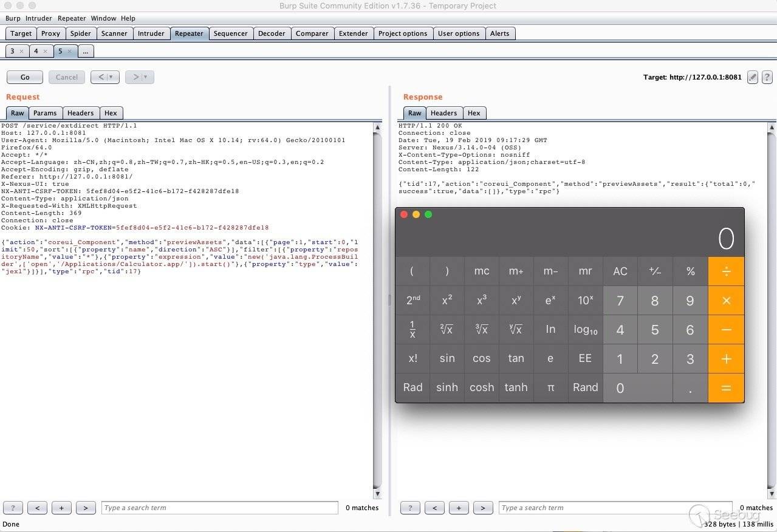The image size is (777, 532).
Task: Open the history back dropdown arrow
Action: tap(111, 77)
